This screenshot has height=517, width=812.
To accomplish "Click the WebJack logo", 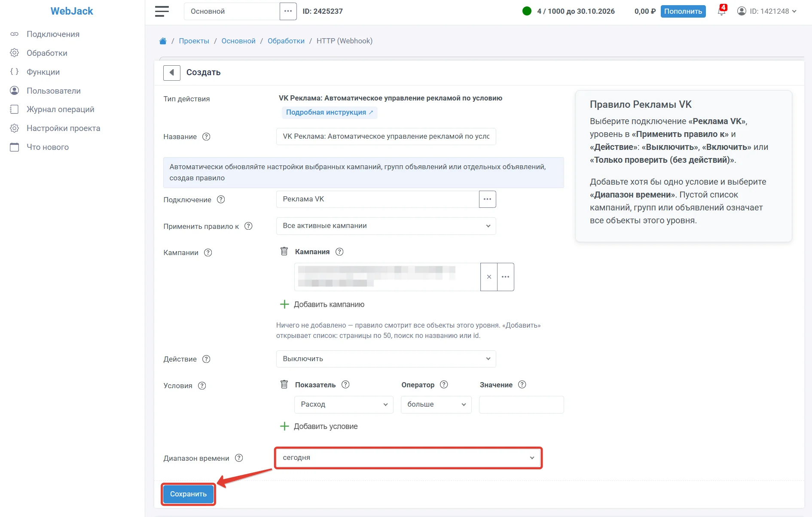I will click(x=72, y=11).
